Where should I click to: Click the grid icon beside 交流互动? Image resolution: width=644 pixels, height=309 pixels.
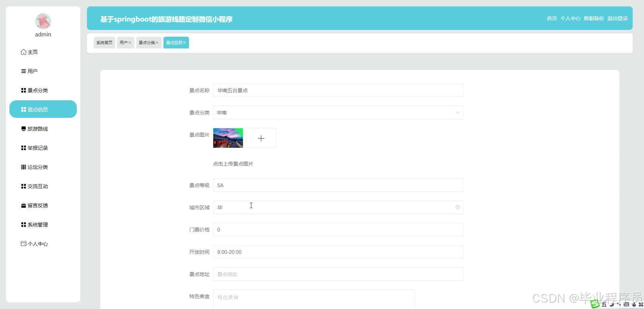[x=24, y=186]
